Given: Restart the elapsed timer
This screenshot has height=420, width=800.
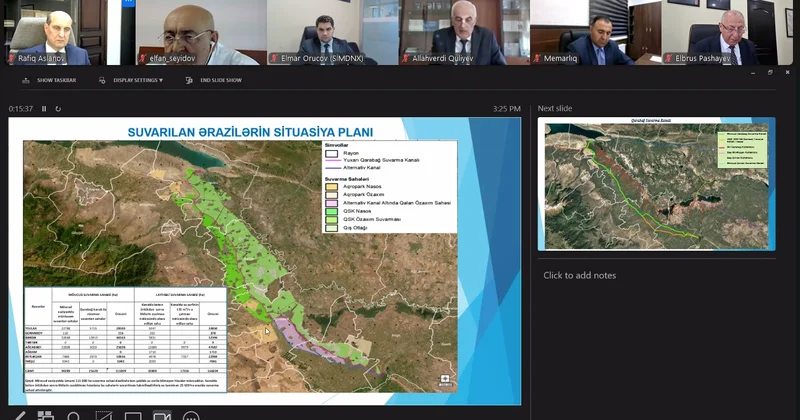Looking at the screenshot, I should click(x=57, y=108).
